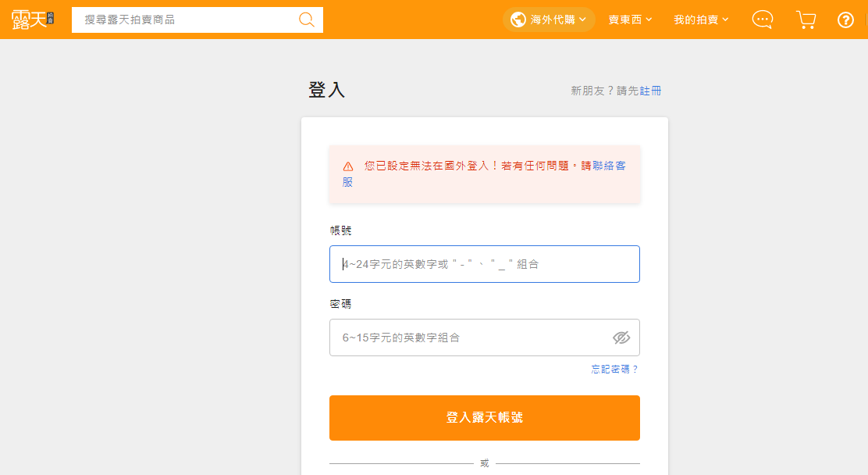Screen dimensions: 868x475
Task: Click the 註冊 link
Action: coord(650,91)
